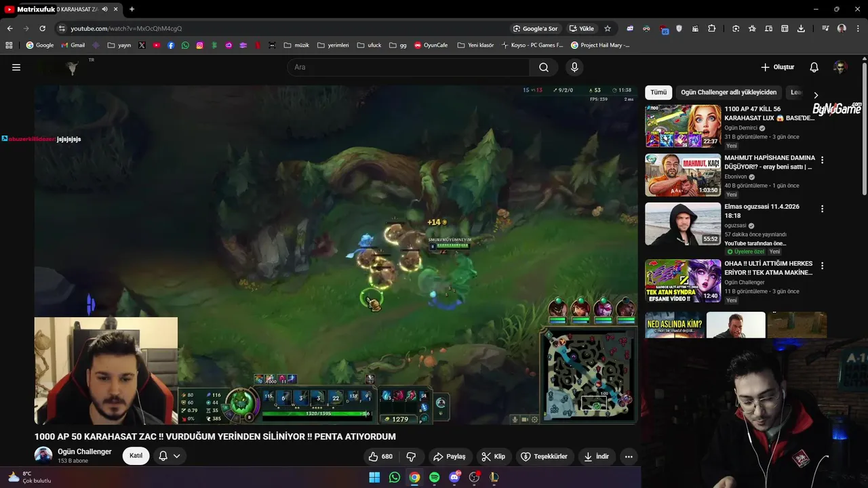868x488 pixels.
Task: Click the YouTube search magnifier button
Action: coord(544,67)
